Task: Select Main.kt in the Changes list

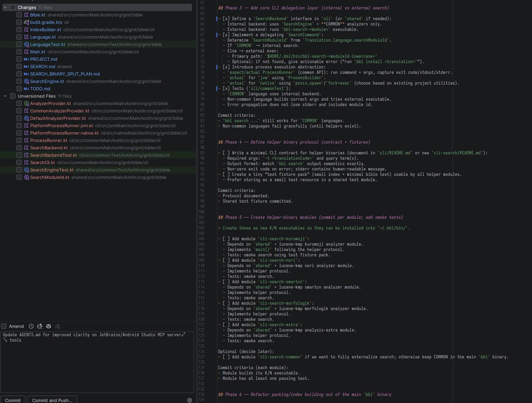Action: coord(38,51)
